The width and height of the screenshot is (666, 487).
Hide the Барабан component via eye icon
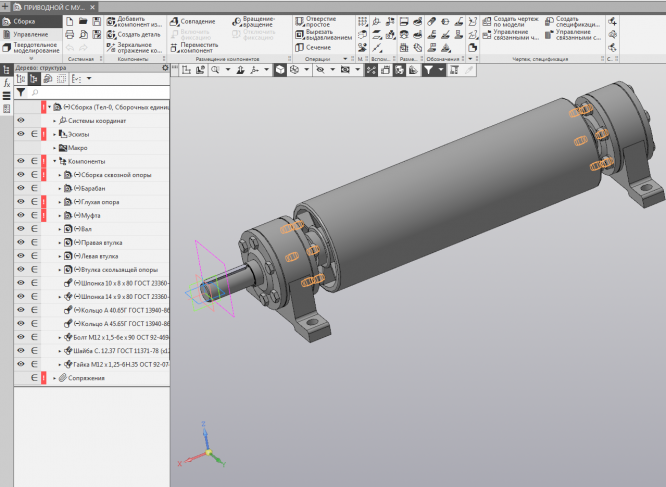20,188
